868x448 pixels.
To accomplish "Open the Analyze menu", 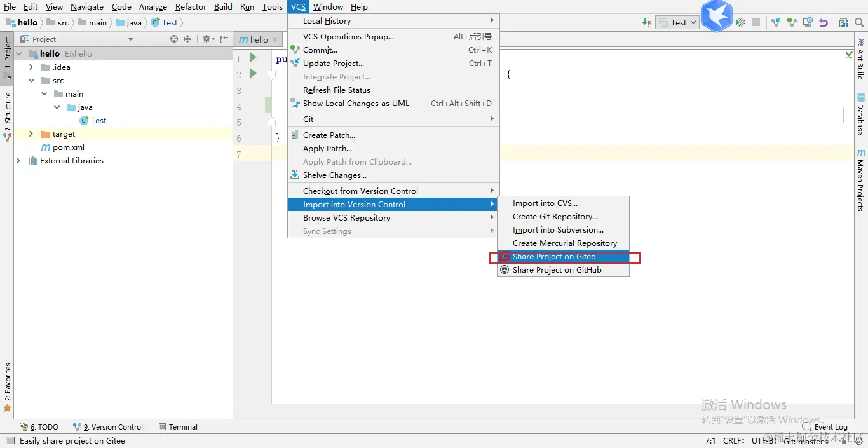I will pyautogui.click(x=153, y=7).
